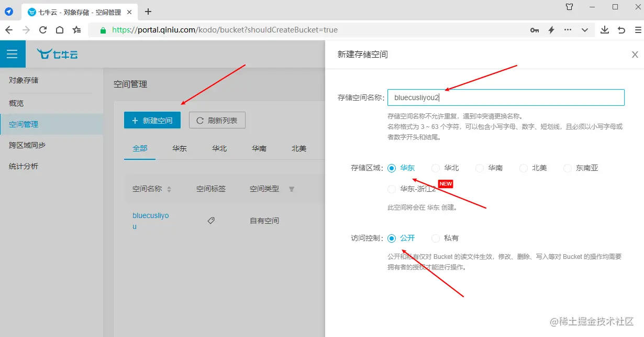This screenshot has height=337, width=644.
Task: Click the 空间标签 column header
Action: [211, 189]
